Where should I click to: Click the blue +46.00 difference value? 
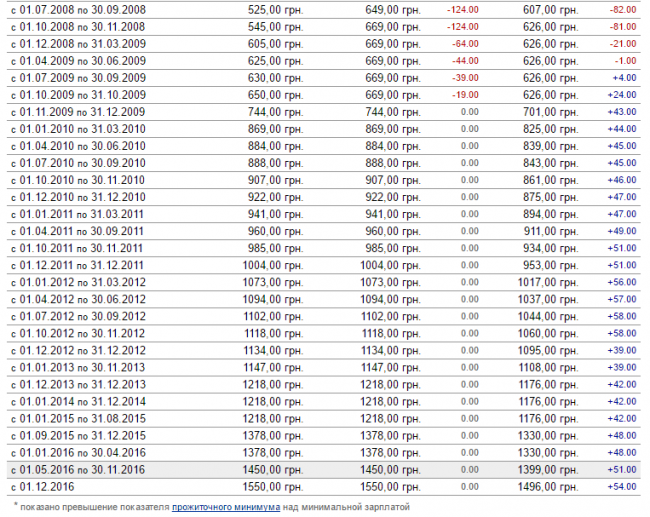(621, 180)
